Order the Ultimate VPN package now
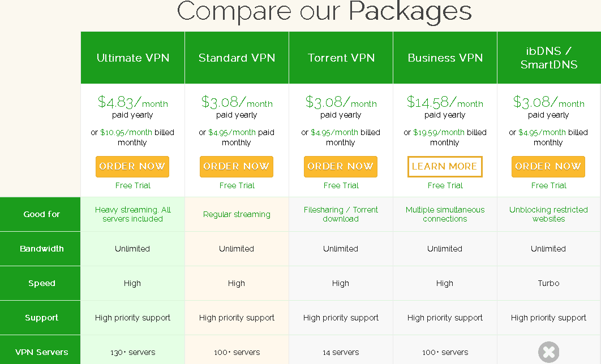601x364 pixels. [132, 167]
